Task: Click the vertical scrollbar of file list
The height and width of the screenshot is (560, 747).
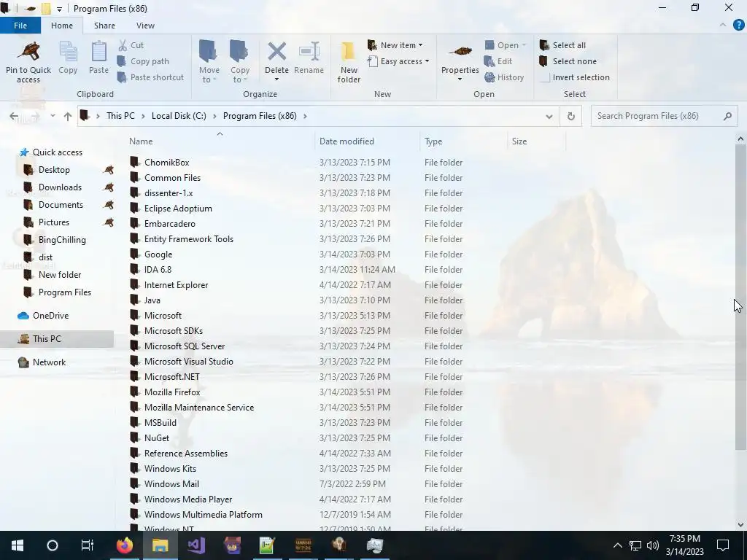Action: point(740,297)
